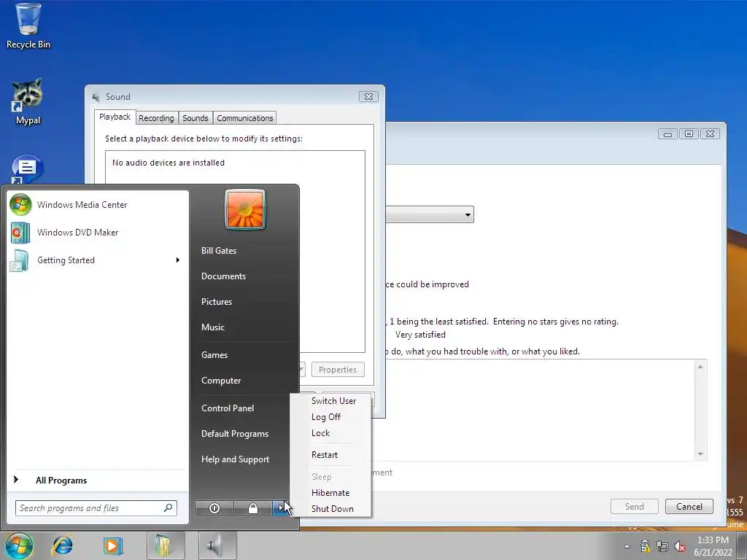This screenshot has width=747, height=560.
Task: Click the padlock lock button
Action: click(x=253, y=508)
